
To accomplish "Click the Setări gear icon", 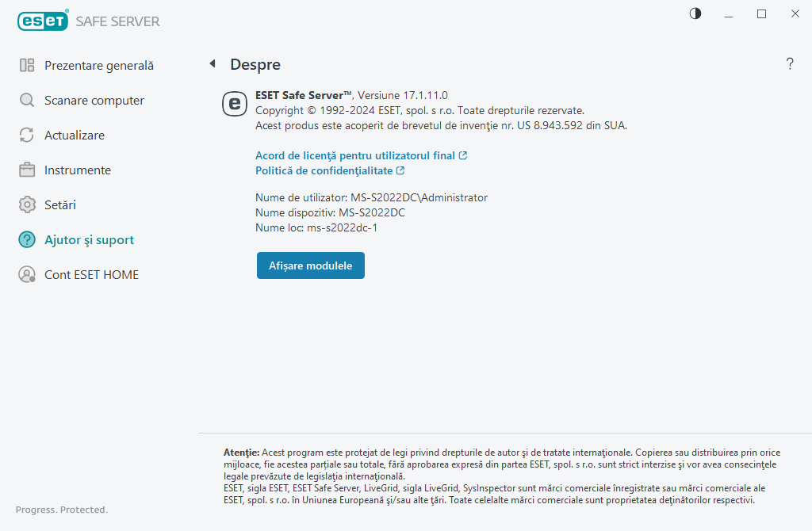I will (x=27, y=204).
